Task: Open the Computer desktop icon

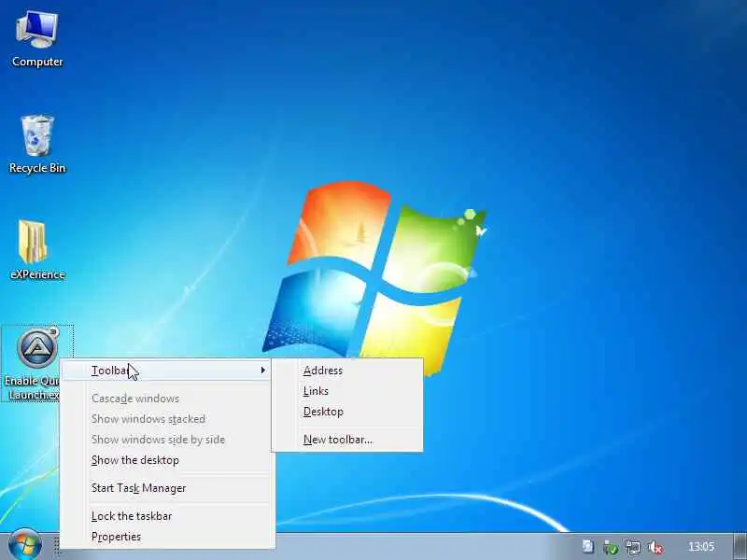Action: (37, 40)
